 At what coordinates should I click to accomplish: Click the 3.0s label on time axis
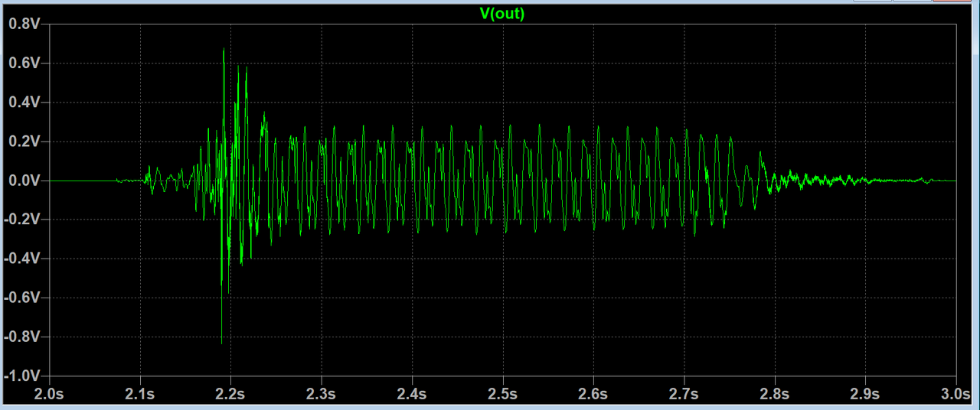click(955, 394)
